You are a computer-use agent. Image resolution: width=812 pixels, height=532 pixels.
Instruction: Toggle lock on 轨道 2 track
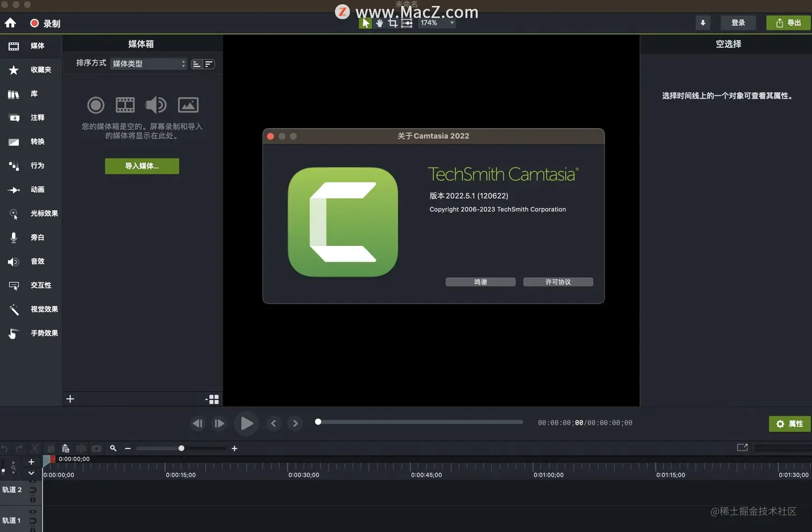(33, 499)
